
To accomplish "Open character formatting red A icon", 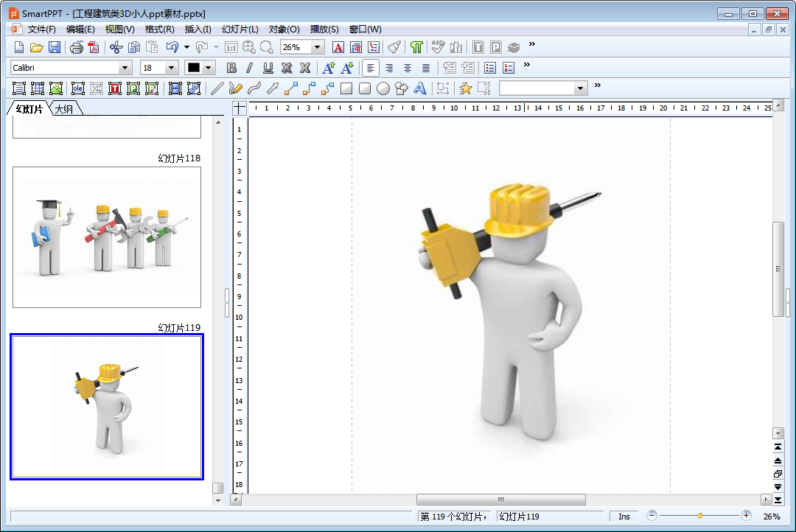I will click(338, 47).
